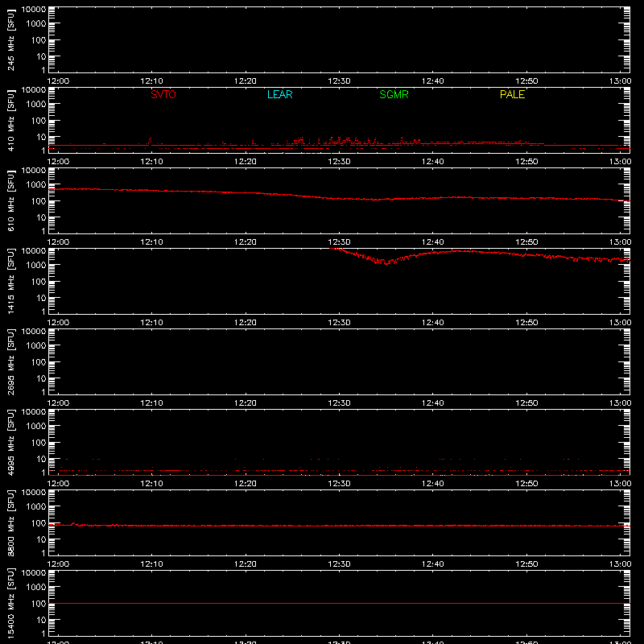
Task: Click the red SVTO station label
Action: [x=163, y=94]
